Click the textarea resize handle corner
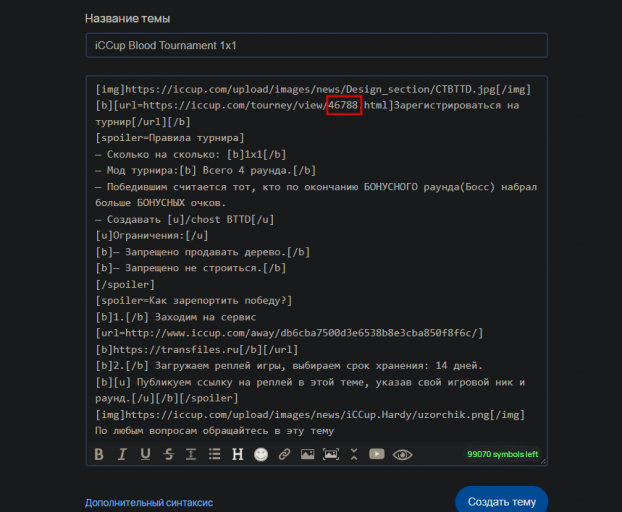The image size is (622, 512). click(543, 461)
